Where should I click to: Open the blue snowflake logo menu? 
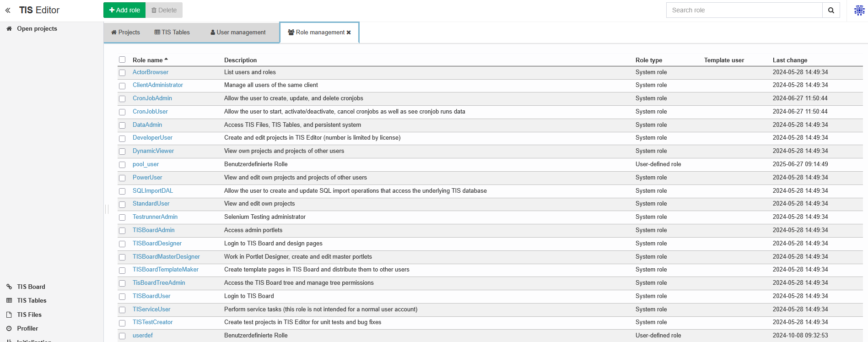click(859, 10)
